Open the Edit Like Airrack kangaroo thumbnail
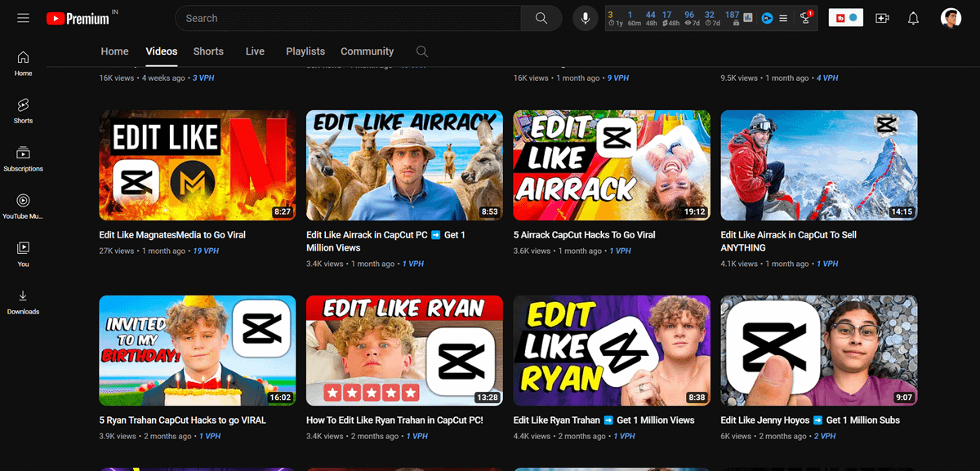 click(x=404, y=166)
